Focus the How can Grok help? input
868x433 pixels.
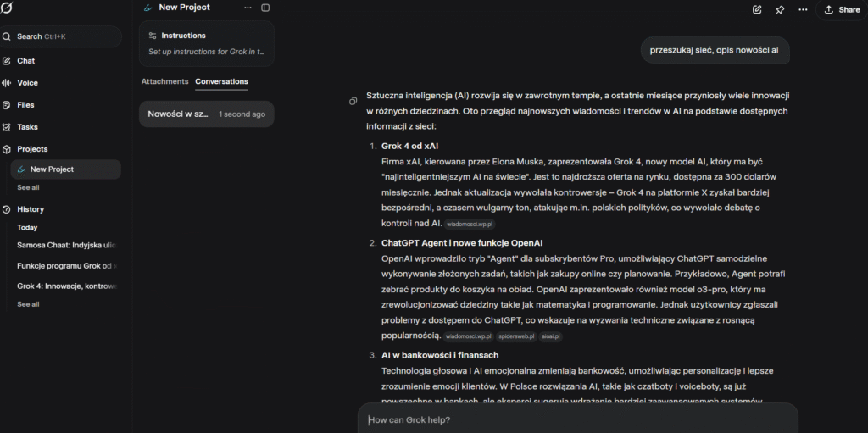[577, 419]
